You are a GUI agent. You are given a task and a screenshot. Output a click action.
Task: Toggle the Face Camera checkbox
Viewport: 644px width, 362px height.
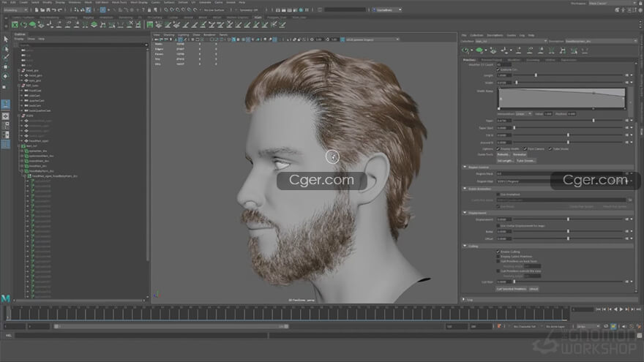click(525, 148)
